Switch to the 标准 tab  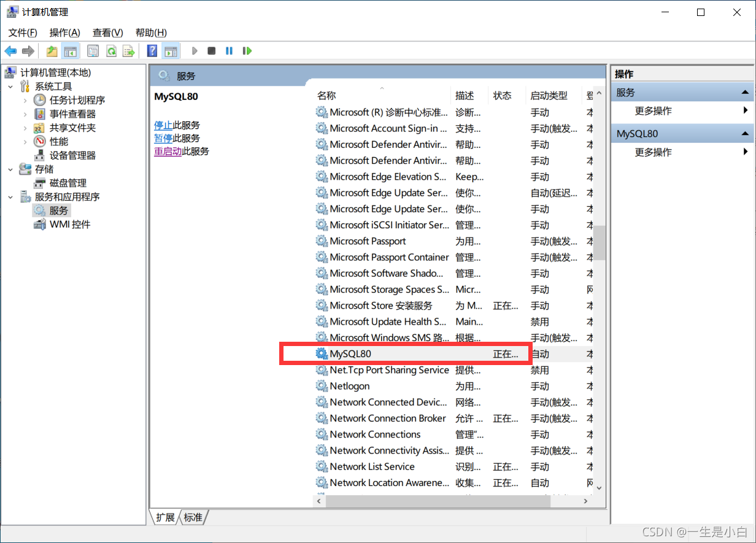tap(193, 517)
